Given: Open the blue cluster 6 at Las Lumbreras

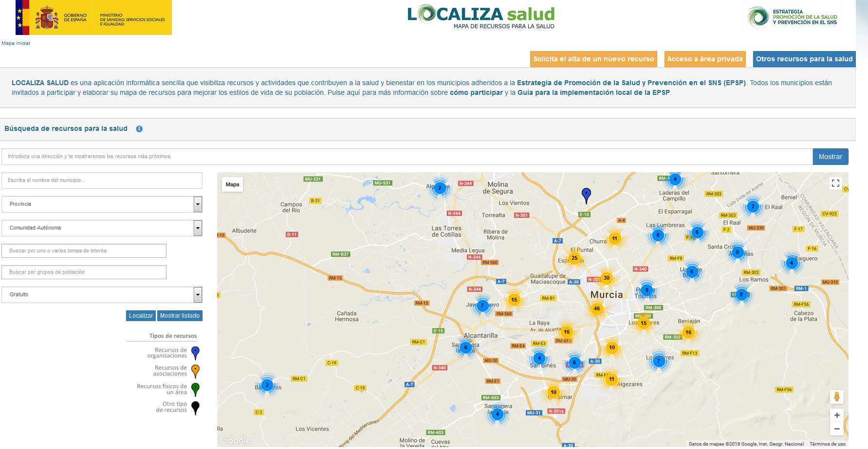Looking at the screenshot, I should 658,235.
